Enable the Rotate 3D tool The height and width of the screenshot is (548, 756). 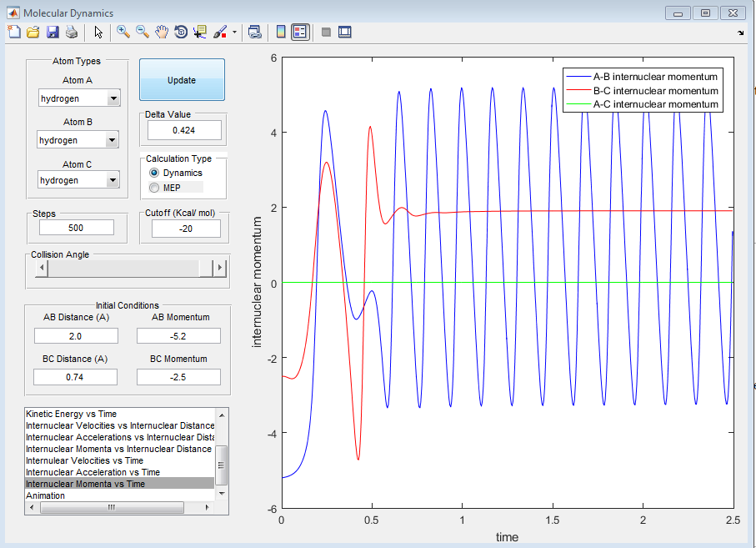click(181, 32)
